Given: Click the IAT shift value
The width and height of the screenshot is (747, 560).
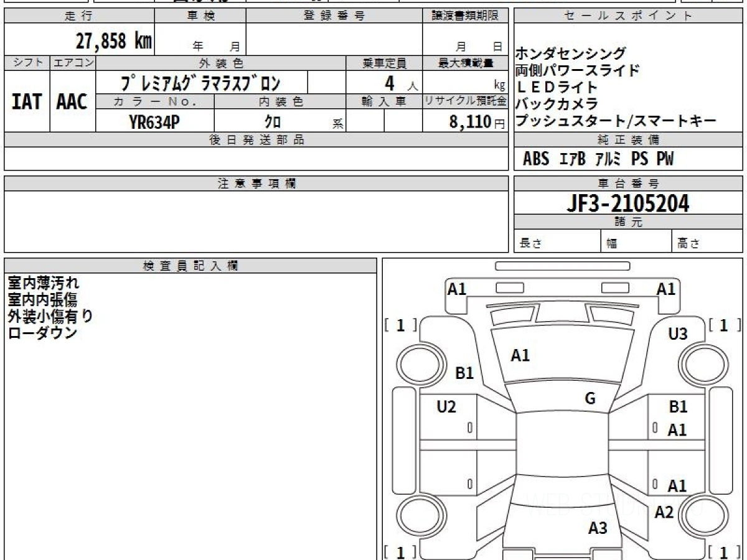Looking at the screenshot, I should [x=27, y=101].
